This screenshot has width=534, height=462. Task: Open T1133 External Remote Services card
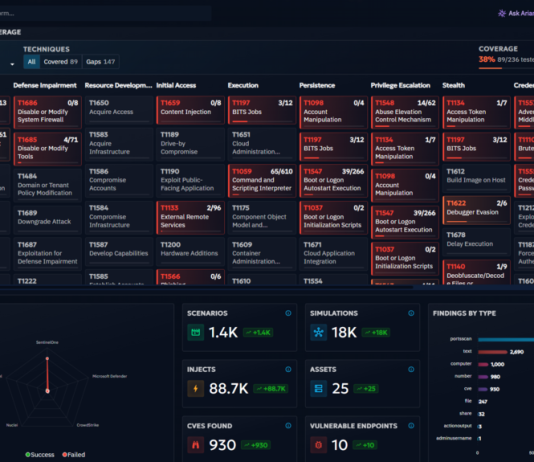pyautogui.click(x=190, y=217)
